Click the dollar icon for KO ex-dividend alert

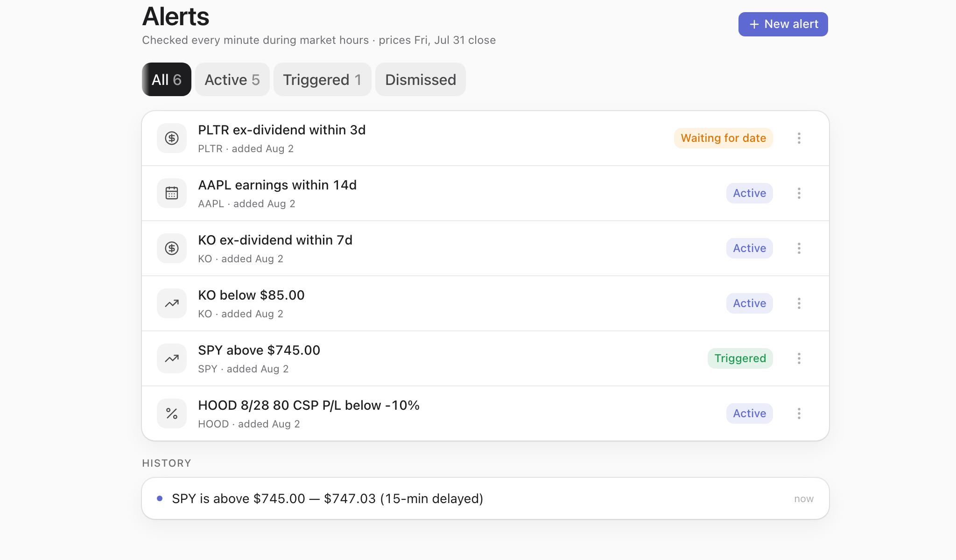[x=172, y=248]
